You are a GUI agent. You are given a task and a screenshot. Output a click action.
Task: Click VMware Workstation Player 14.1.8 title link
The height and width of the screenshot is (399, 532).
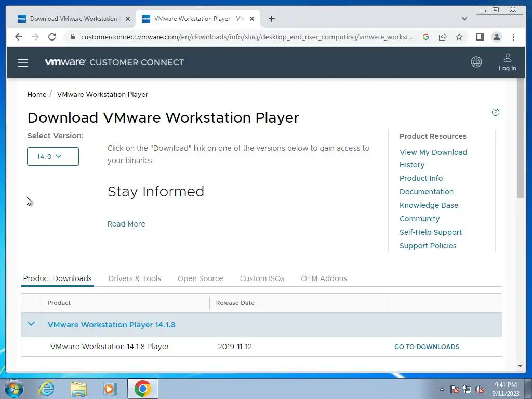coord(112,325)
